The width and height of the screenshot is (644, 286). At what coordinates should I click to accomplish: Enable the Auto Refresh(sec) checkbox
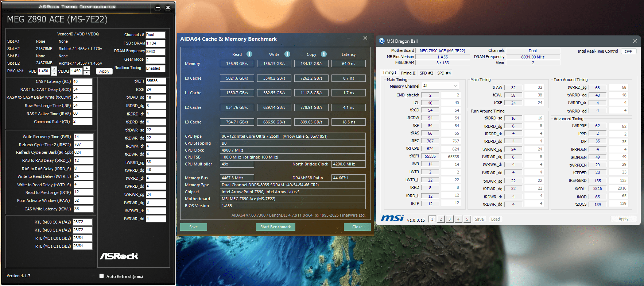pos(101,276)
